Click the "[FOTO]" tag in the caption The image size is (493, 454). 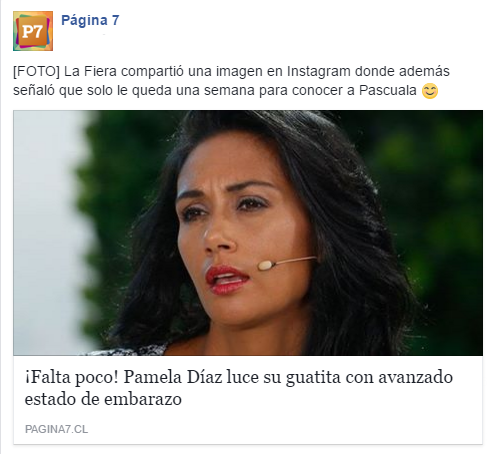click(x=36, y=71)
